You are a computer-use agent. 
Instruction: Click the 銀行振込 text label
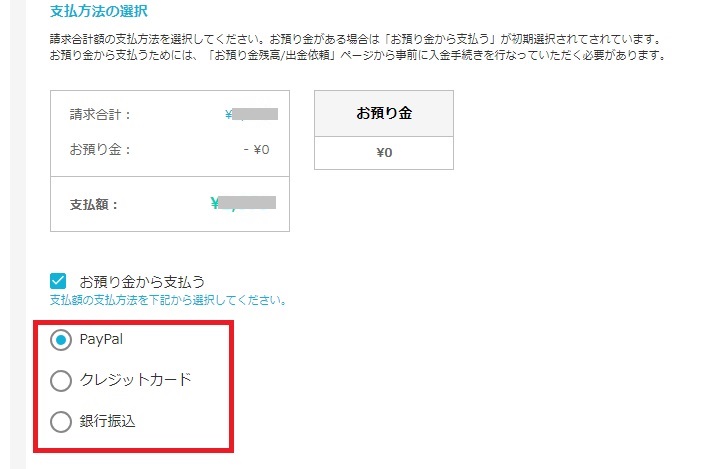pos(107,421)
